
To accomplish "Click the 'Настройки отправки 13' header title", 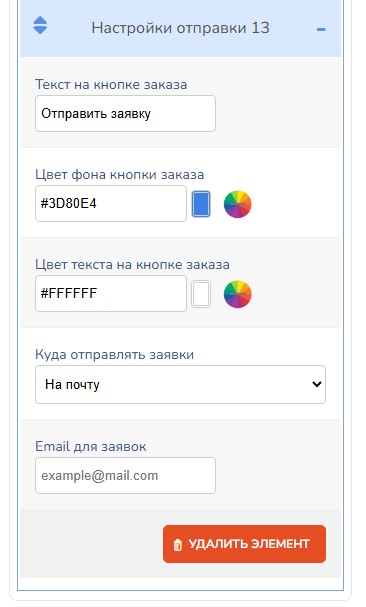I will pyautogui.click(x=180, y=28).
